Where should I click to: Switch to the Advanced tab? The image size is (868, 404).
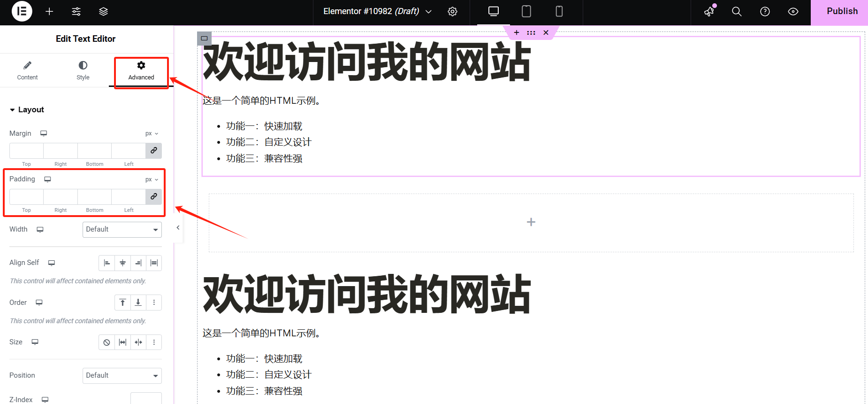tap(141, 70)
